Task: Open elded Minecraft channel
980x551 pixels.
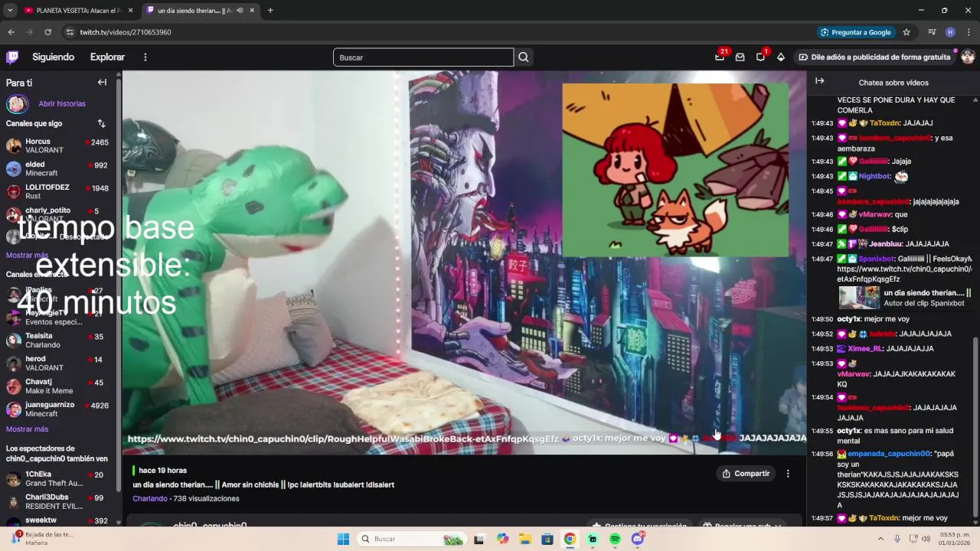Action: pos(57,168)
